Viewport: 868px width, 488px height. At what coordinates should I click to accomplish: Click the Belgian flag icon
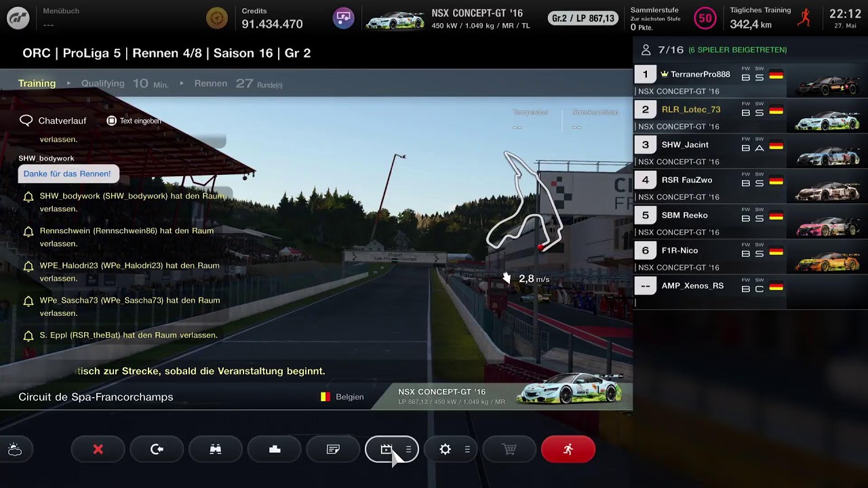[325, 396]
